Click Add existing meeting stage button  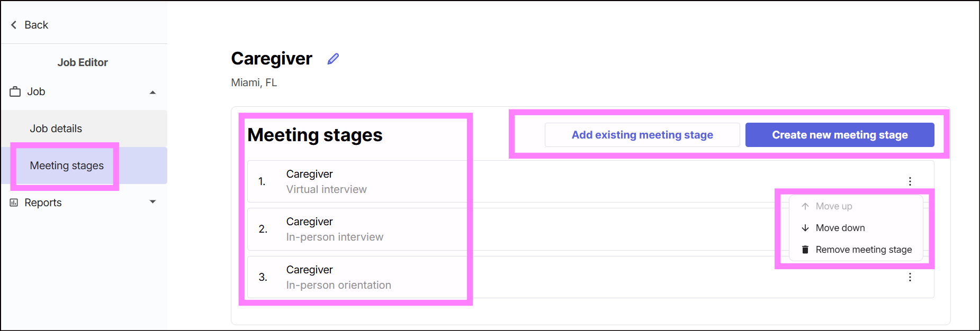pos(642,135)
